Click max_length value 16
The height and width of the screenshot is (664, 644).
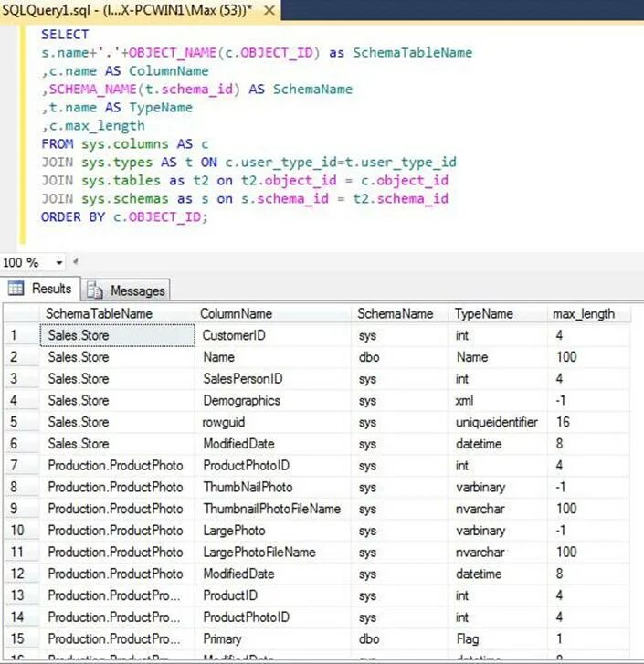[x=588, y=422]
